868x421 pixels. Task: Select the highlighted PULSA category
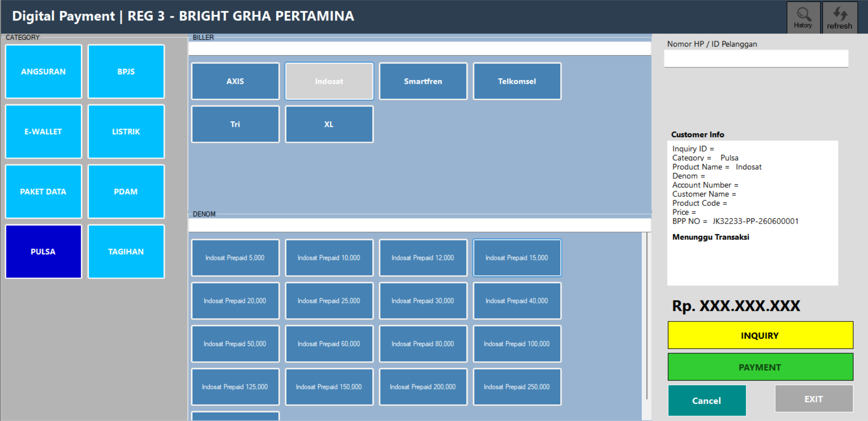click(43, 251)
